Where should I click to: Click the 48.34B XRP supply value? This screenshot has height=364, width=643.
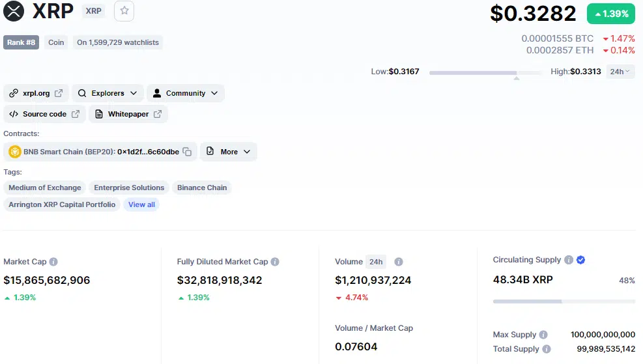[x=523, y=279]
